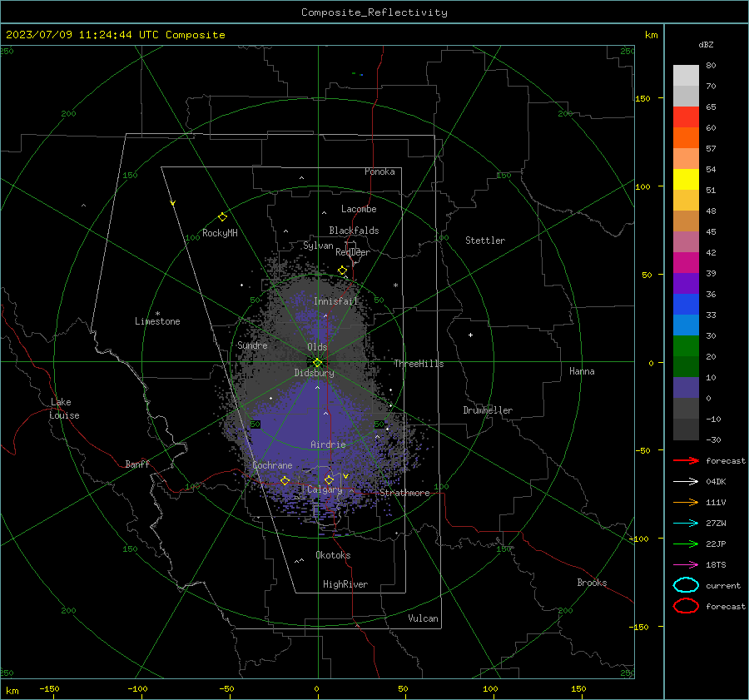
Task: Click the 18TS legend label
Action: click(x=716, y=565)
